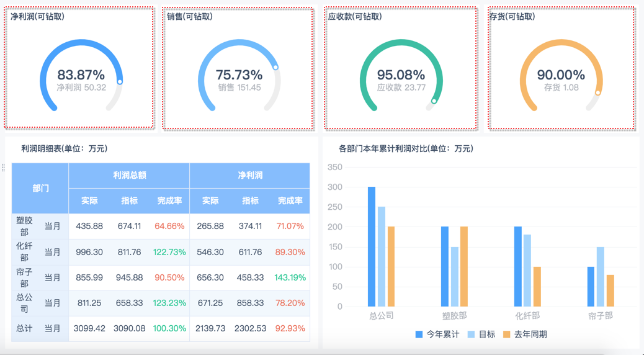This screenshot has height=355, width=644.
Task: Click the 各部门本年累计利润对比 chart title
Action: click(406, 149)
